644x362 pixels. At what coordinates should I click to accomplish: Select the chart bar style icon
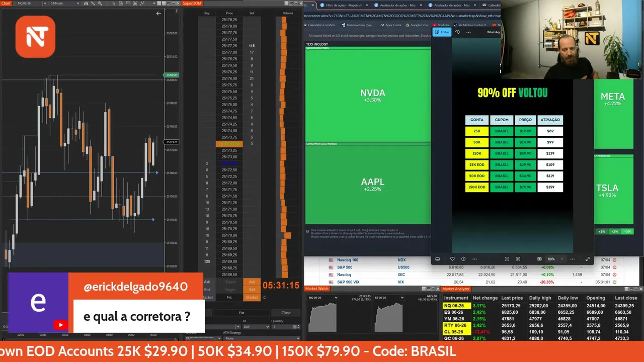click(86, 3)
